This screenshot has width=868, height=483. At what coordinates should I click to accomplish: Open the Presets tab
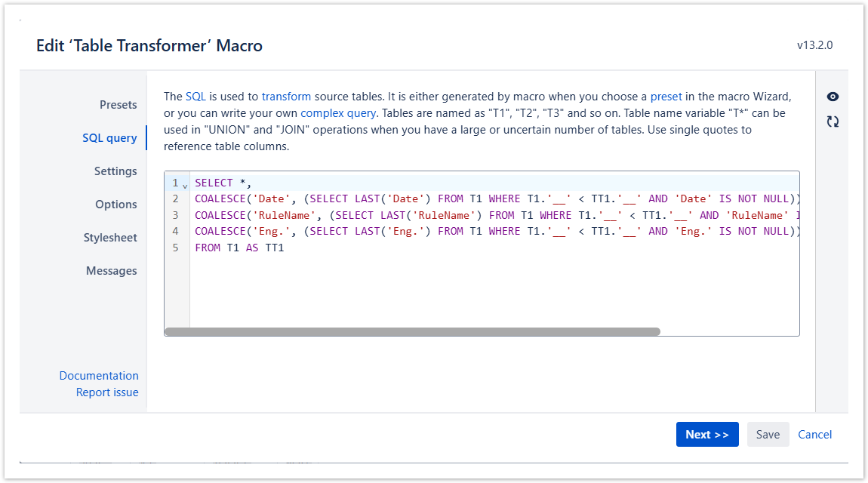tap(118, 105)
